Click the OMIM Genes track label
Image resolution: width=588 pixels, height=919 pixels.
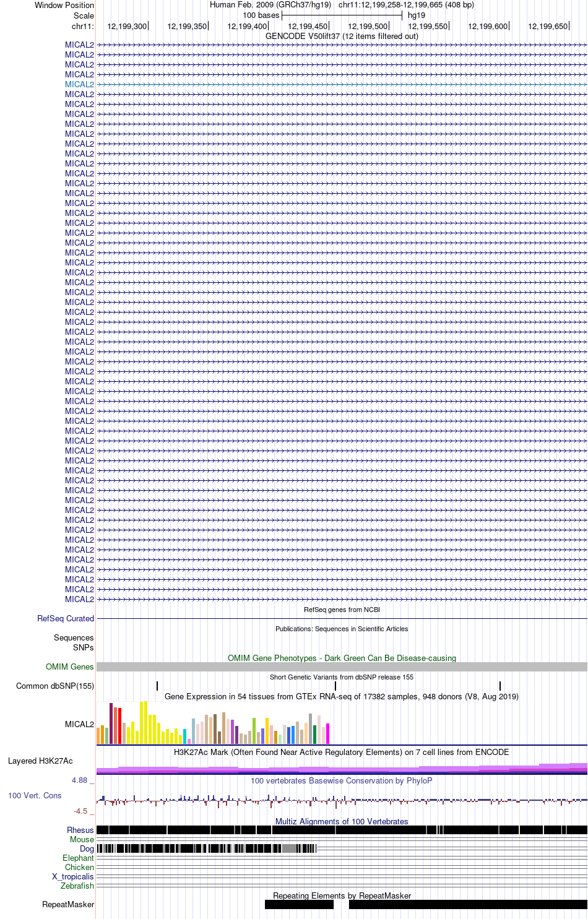(x=69, y=667)
